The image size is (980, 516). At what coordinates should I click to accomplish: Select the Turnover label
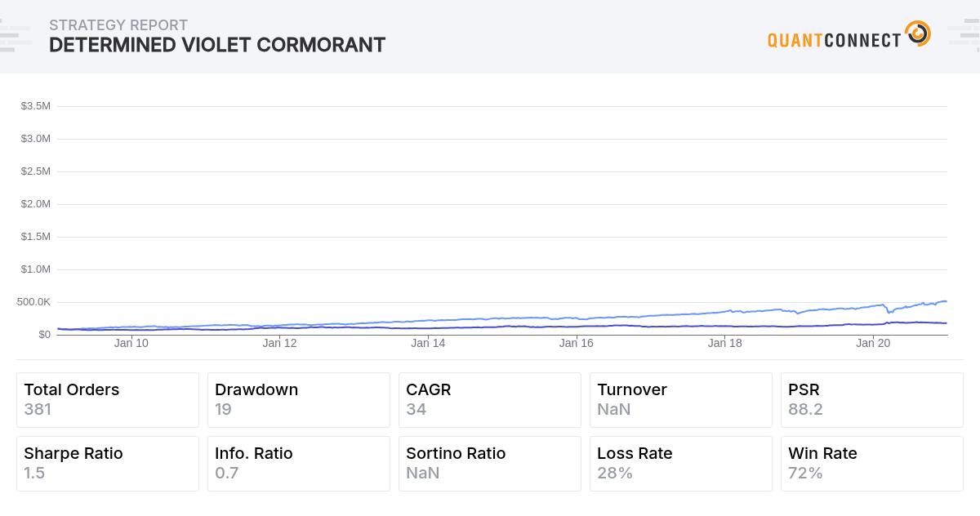(x=632, y=389)
